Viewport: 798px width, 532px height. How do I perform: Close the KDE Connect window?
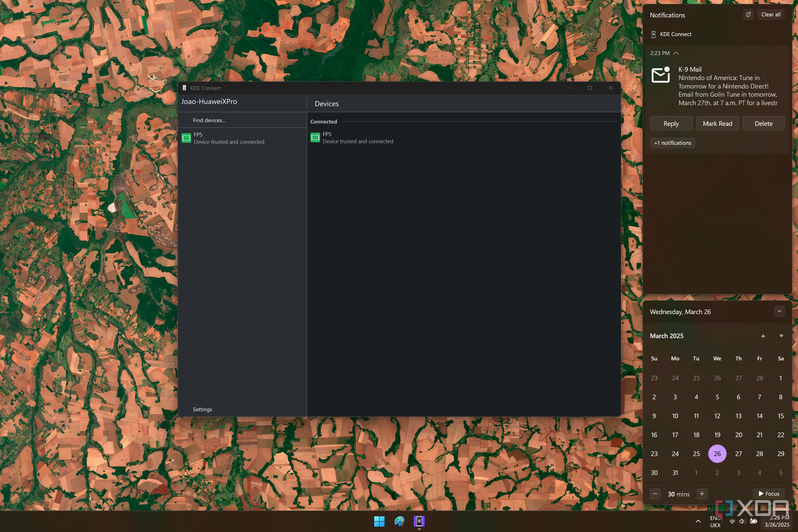click(x=610, y=88)
